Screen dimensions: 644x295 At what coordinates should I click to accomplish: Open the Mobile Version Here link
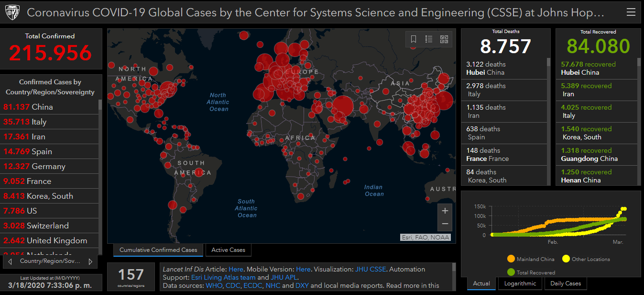tap(303, 269)
